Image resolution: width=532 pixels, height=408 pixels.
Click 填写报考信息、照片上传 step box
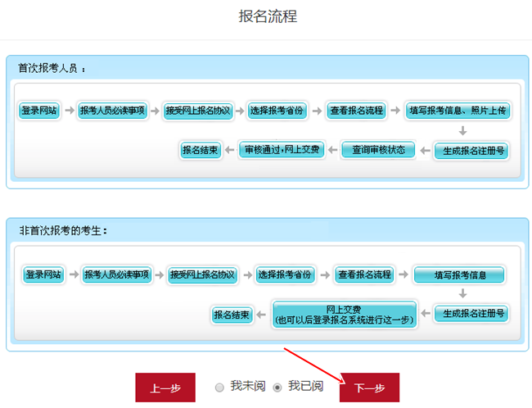tap(462, 111)
